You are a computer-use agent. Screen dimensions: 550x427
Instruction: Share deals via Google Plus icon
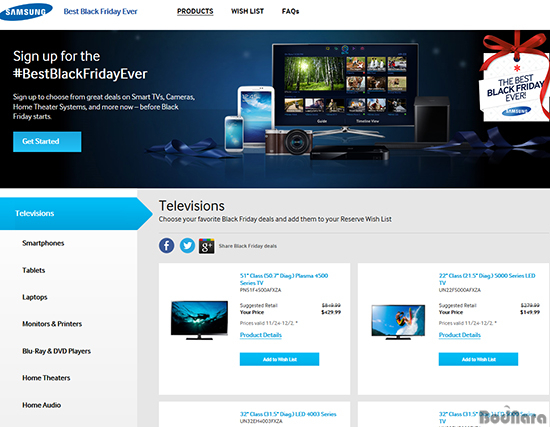point(207,246)
